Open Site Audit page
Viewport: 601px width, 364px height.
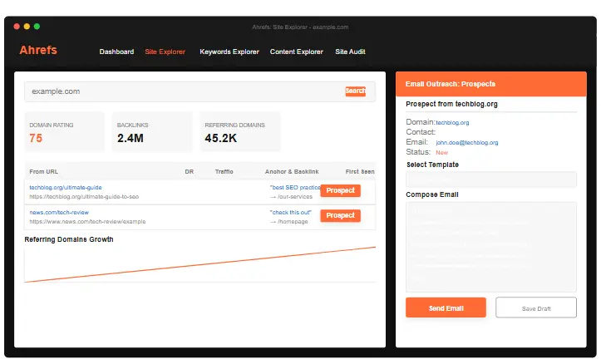[350, 52]
